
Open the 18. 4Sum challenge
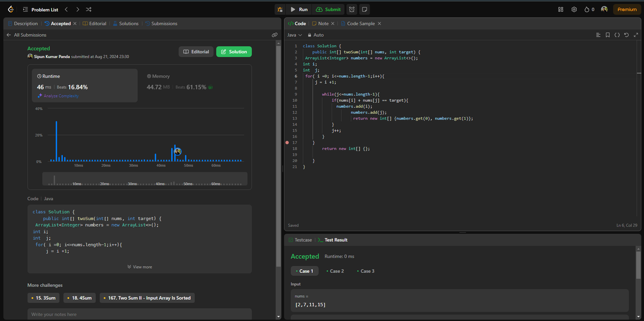[x=80, y=297]
